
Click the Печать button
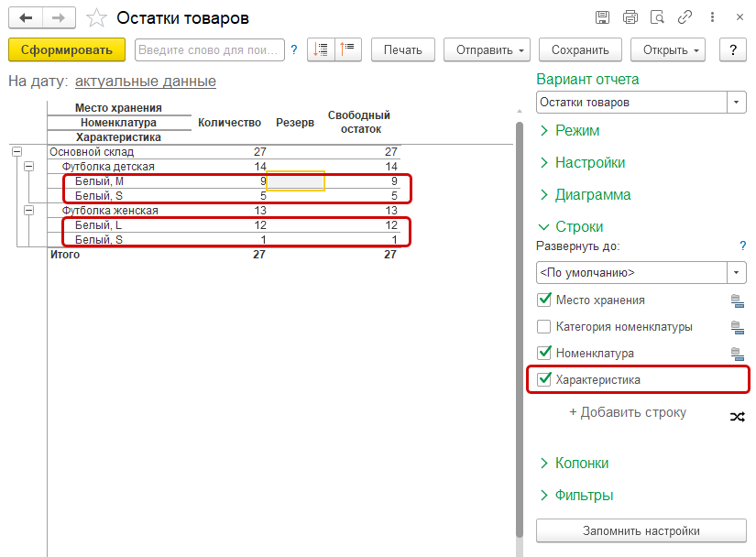click(x=402, y=49)
